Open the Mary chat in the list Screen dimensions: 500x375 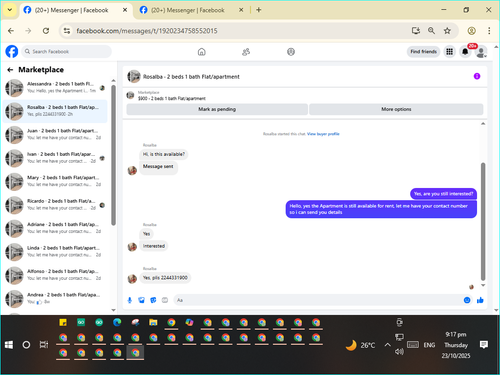55,181
